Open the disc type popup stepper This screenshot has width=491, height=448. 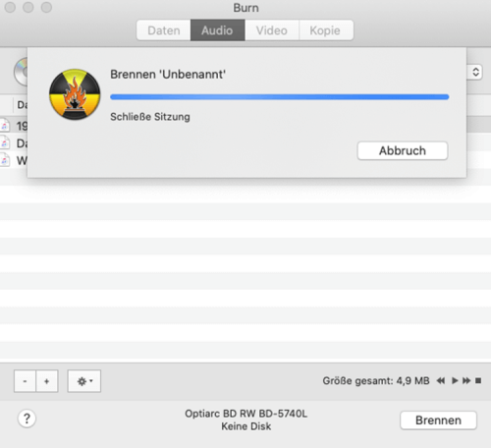coord(476,72)
